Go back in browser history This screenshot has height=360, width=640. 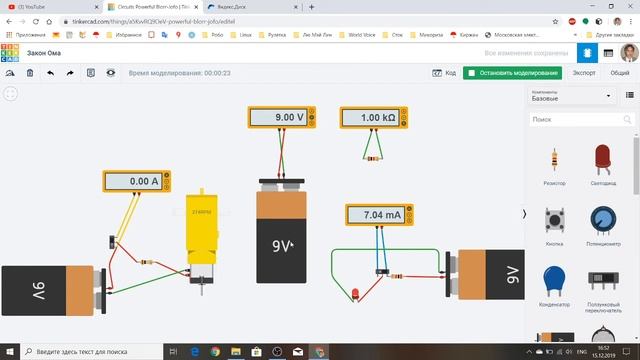click(x=9, y=22)
